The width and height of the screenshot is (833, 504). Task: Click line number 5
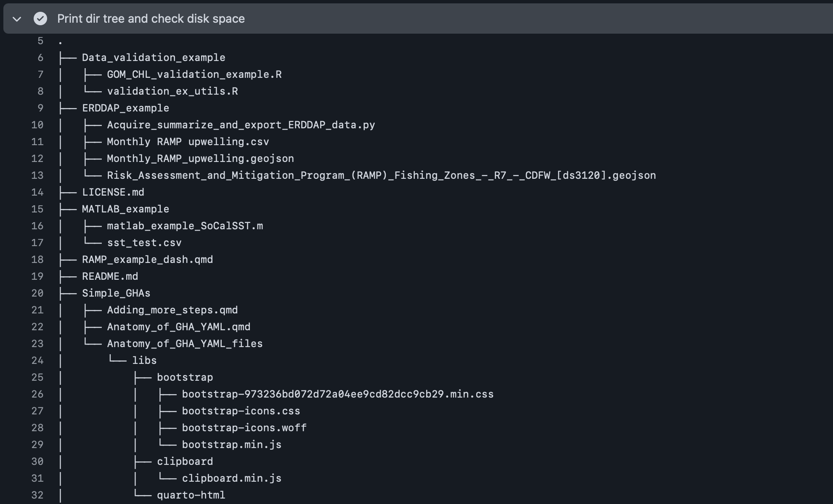[x=40, y=41]
